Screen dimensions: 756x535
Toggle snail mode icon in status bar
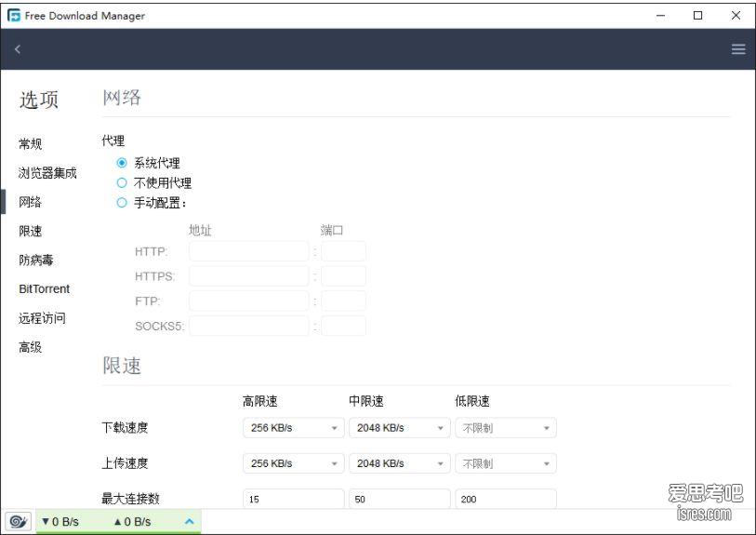(19, 521)
